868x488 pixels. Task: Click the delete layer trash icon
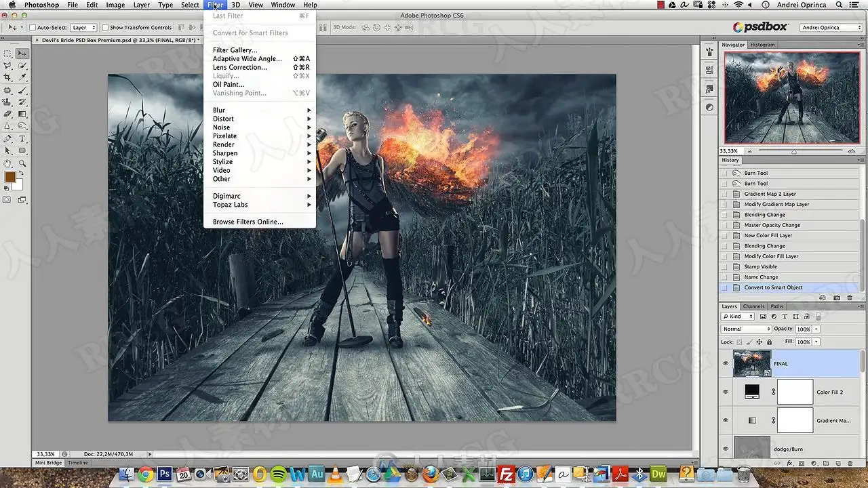pos(850,464)
